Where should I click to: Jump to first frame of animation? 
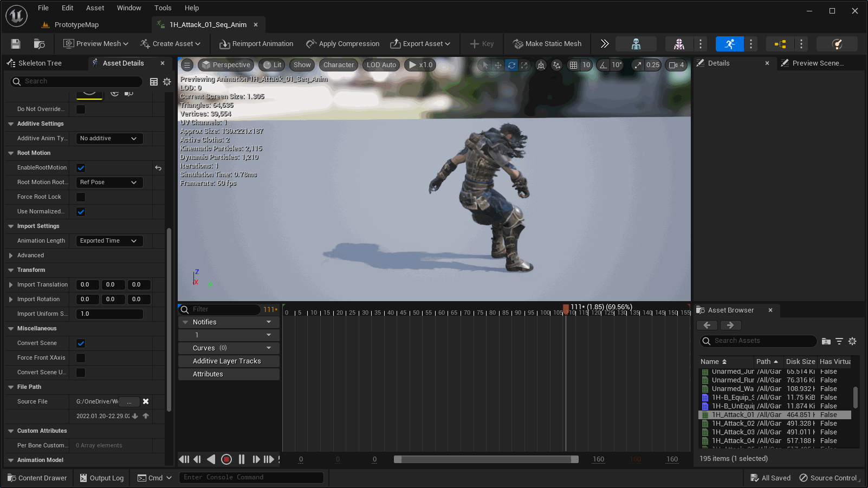click(x=184, y=459)
